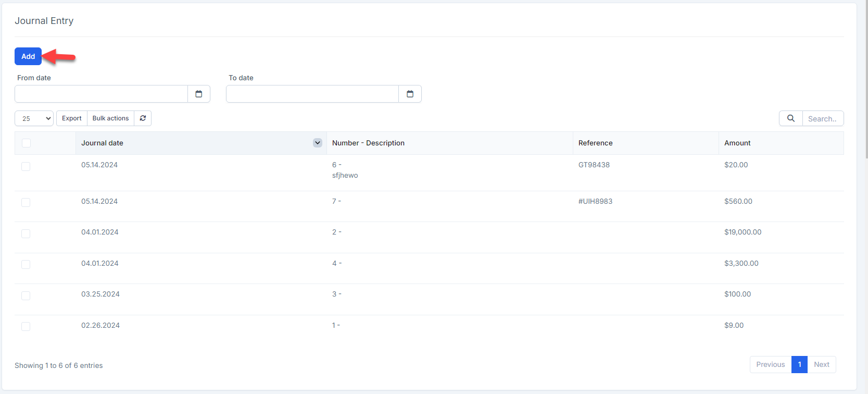The image size is (868, 394).
Task: Focus the Search text field
Action: point(823,118)
